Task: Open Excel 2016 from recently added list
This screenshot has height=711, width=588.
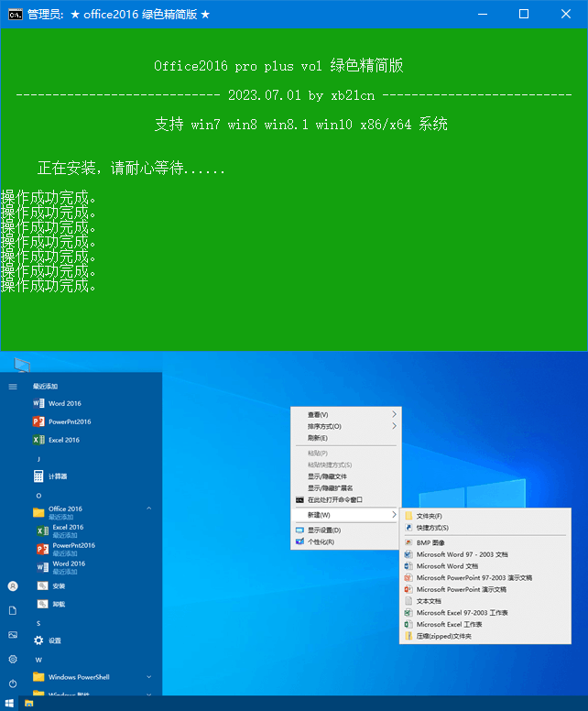Action: click(57, 440)
